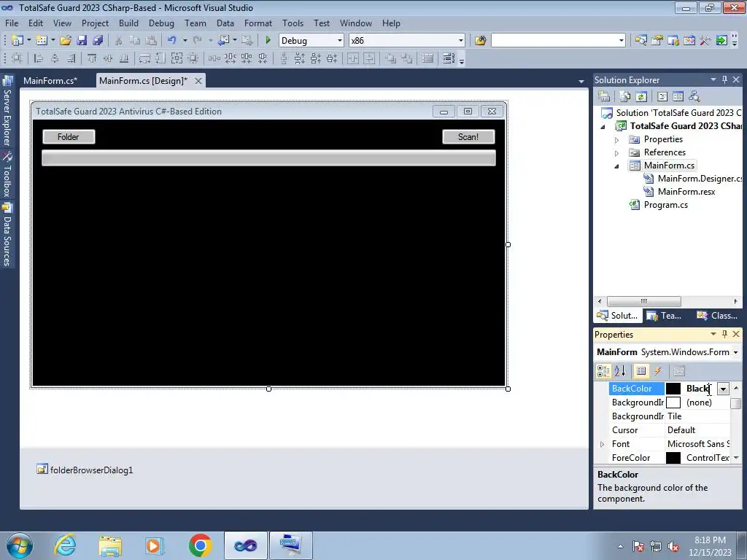The width and height of the screenshot is (747, 560).
Task: Click the Folder button on the form
Action: coord(69,136)
